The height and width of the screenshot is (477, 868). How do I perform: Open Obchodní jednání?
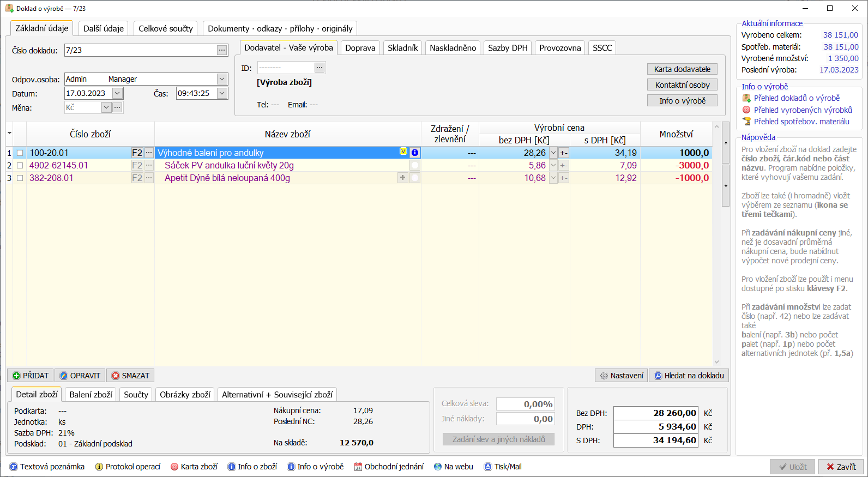(x=389, y=467)
